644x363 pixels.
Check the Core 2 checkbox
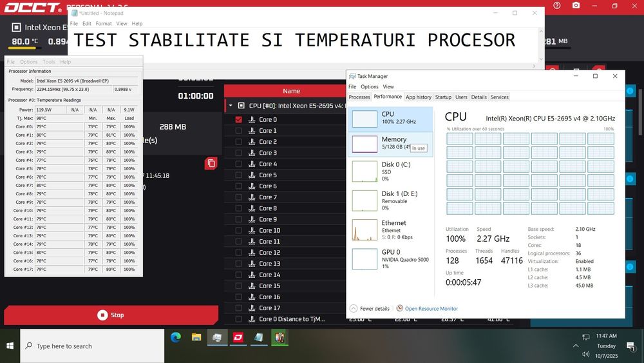[239, 141]
